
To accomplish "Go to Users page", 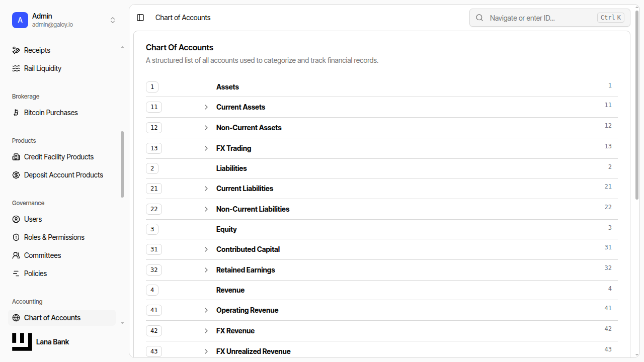I will [x=62, y=219].
